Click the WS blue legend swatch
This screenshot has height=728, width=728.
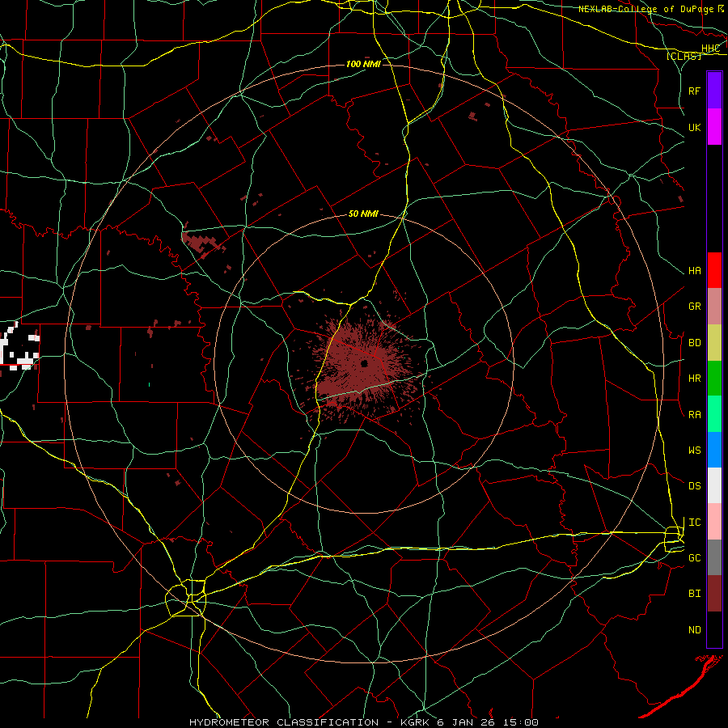[x=714, y=450]
